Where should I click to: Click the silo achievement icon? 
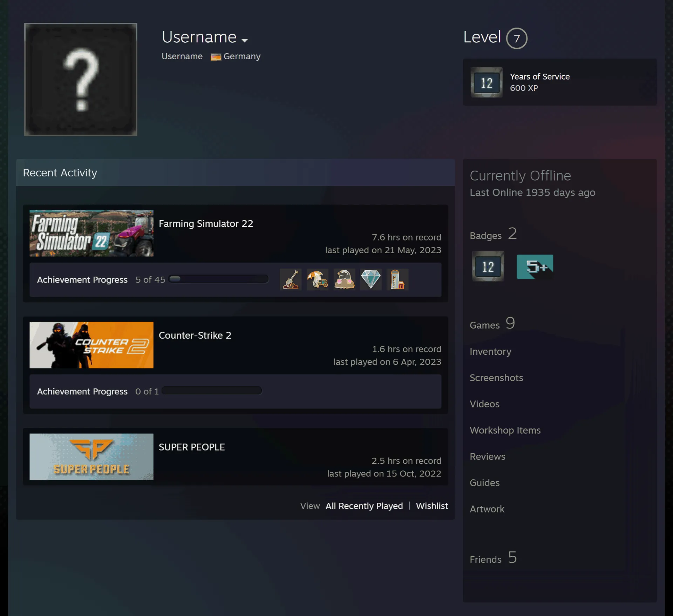pos(397,279)
